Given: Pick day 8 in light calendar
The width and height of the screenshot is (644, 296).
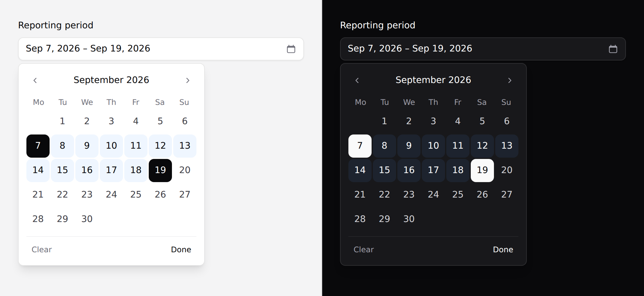Looking at the screenshot, I should [x=62, y=146].
